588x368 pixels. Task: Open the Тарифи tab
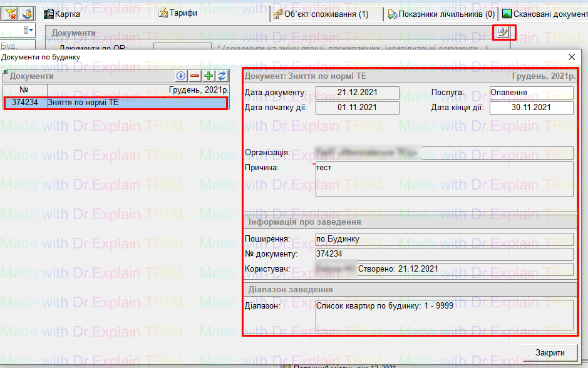178,13
